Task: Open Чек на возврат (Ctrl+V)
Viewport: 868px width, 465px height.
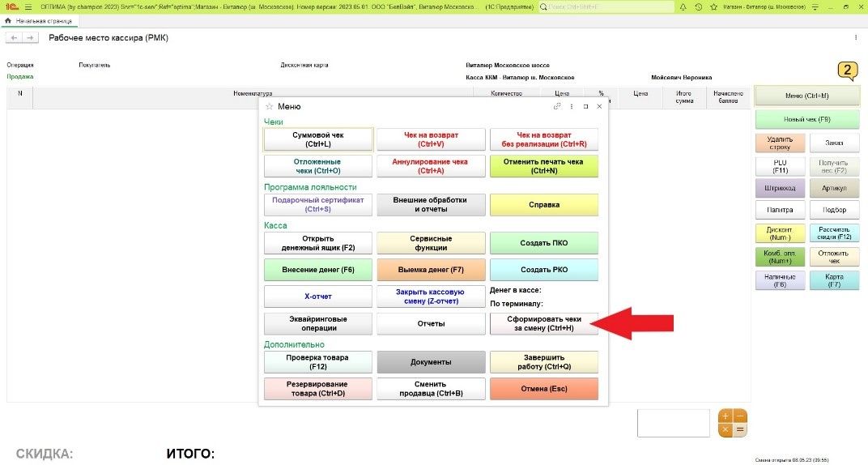Action: [431, 139]
